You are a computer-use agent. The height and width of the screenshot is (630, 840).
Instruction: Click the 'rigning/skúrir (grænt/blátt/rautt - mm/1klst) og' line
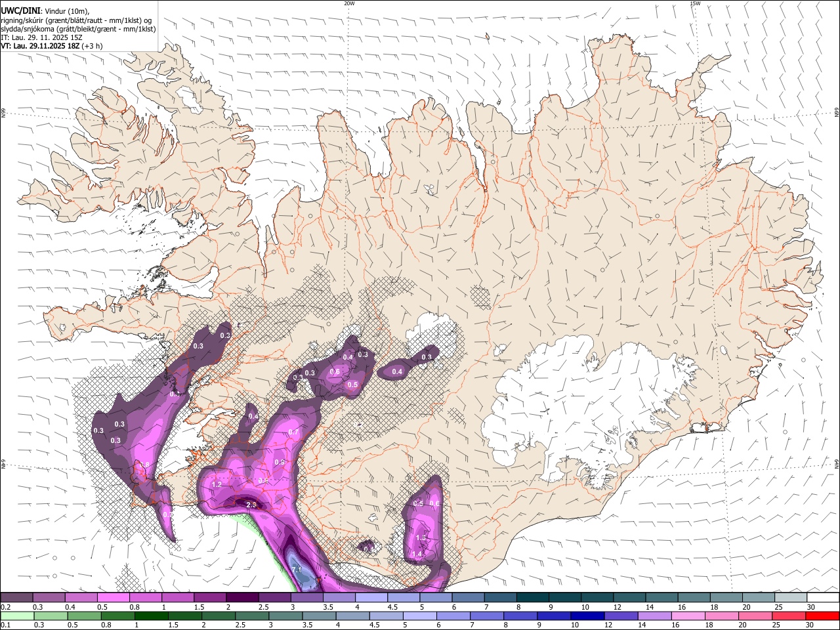click(76, 20)
